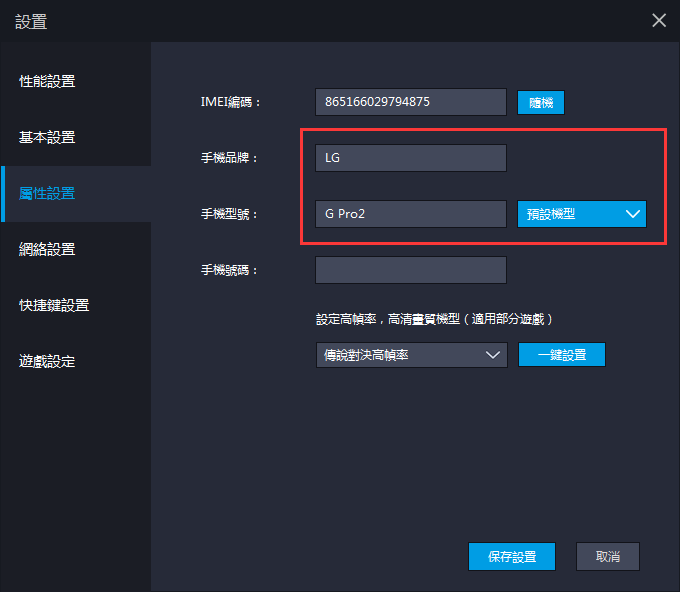Click the 手機品牌 field containing LG
The image size is (680, 592).
(410, 158)
